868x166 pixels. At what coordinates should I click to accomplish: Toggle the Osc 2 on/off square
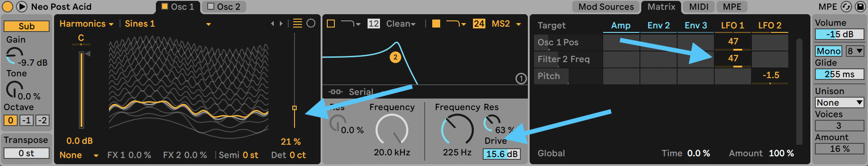coord(211,7)
